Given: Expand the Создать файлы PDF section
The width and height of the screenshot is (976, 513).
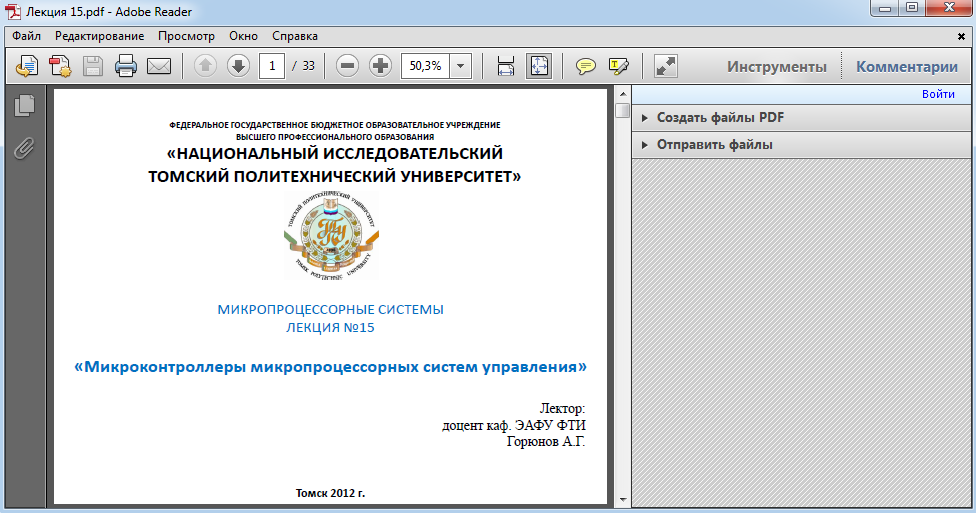Looking at the screenshot, I should (801, 118).
